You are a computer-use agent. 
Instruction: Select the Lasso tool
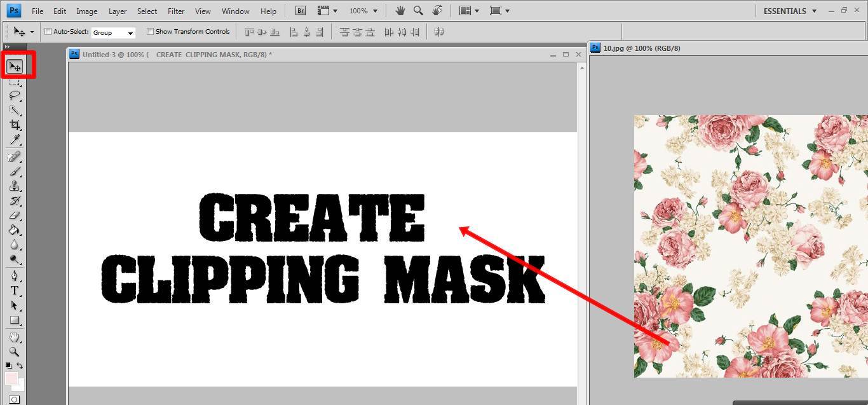point(15,95)
